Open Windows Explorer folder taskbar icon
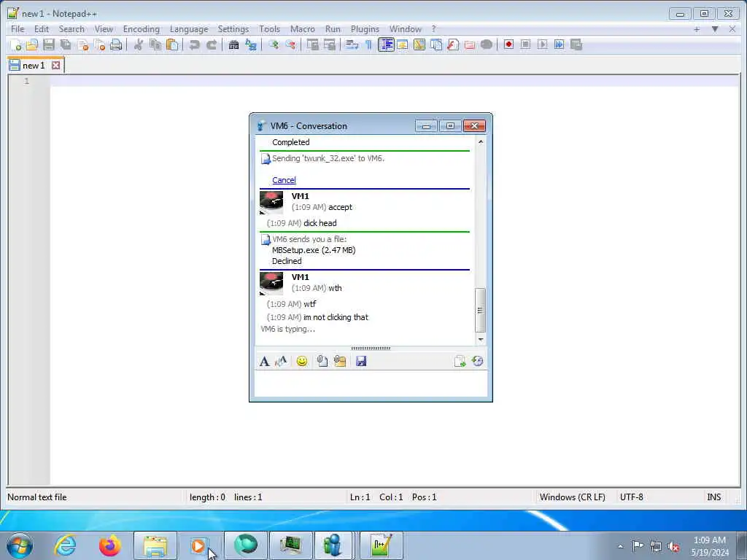The width and height of the screenshot is (747, 560). [x=155, y=545]
